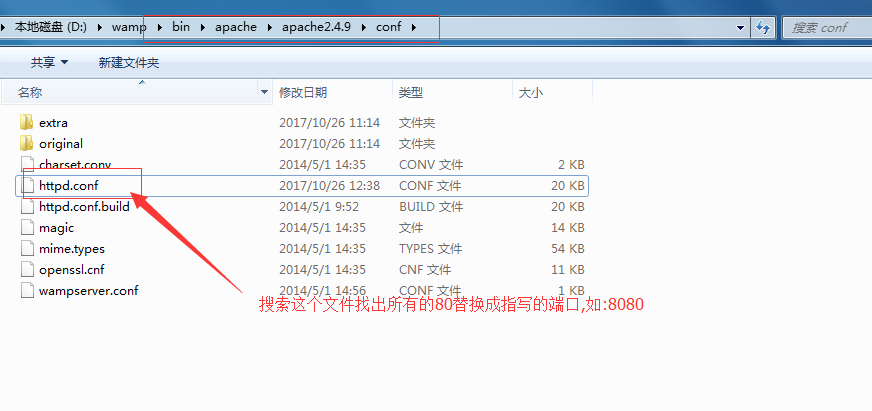Go to apache2.4.9 folder in breadcrumb

tap(316, 27)
